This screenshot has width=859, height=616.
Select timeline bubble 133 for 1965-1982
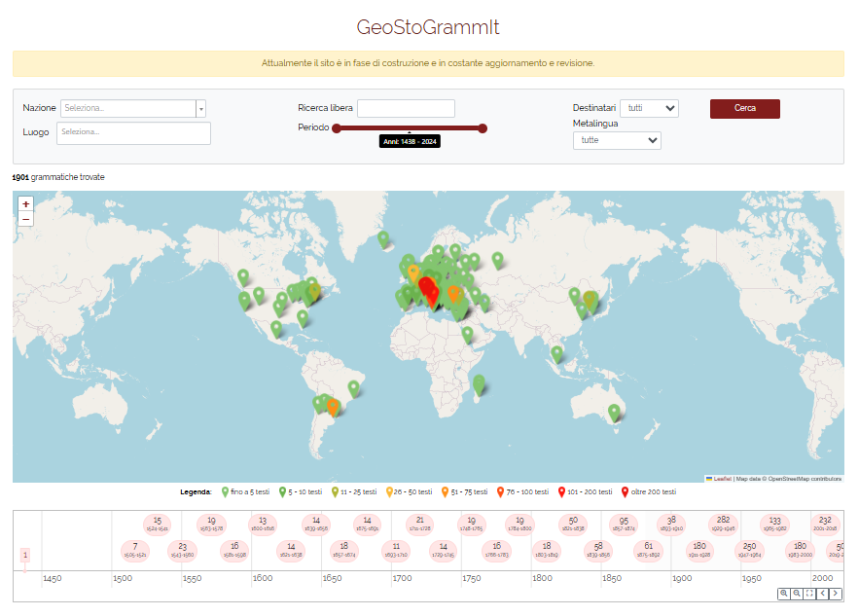(774, 525)
